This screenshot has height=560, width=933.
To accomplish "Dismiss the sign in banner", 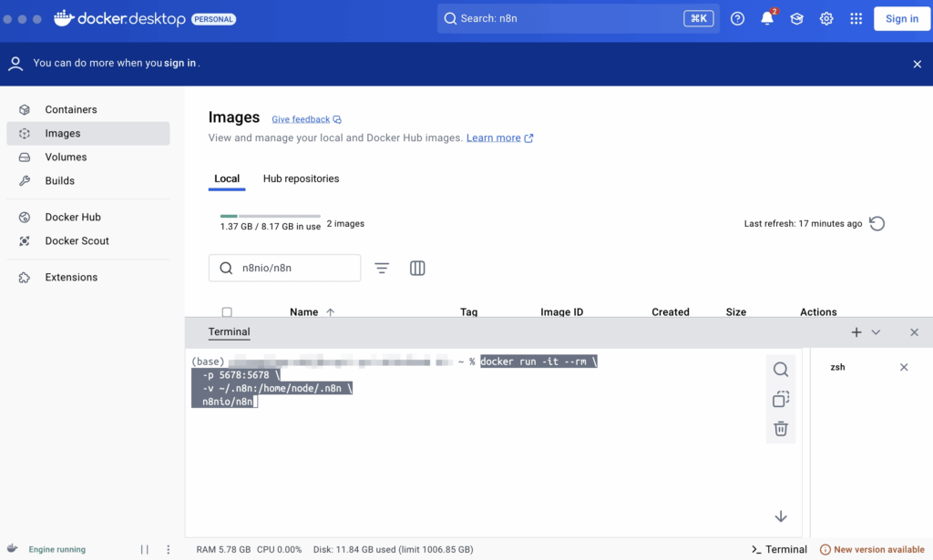I will (917, 65).
